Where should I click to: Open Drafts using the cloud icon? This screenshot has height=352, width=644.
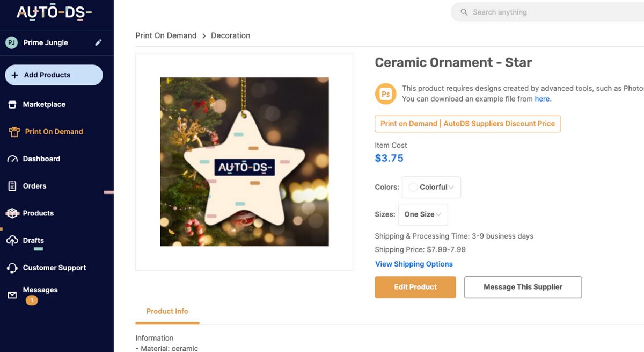[11, 240]
